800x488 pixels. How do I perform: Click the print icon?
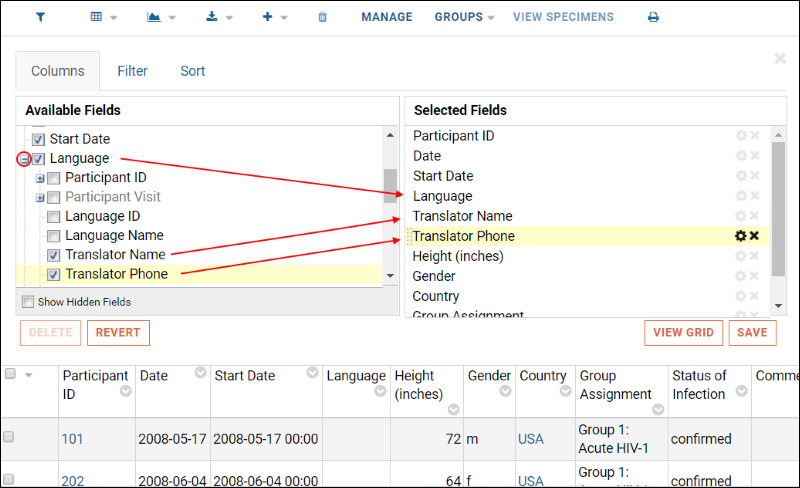point(653,17)
